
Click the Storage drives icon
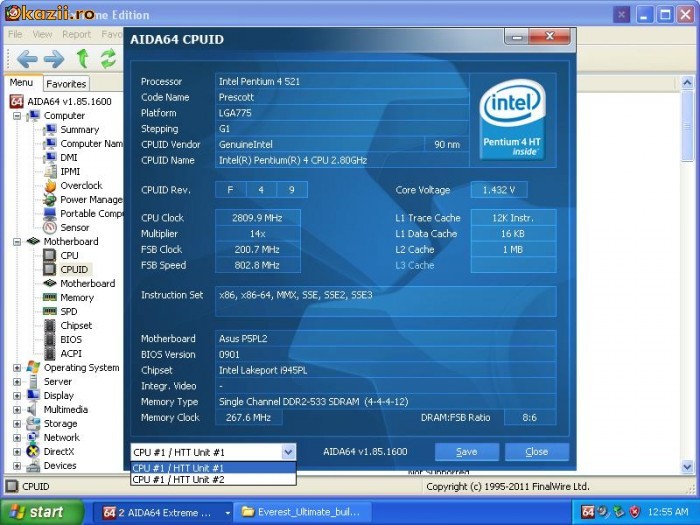[x=33, y=424]
